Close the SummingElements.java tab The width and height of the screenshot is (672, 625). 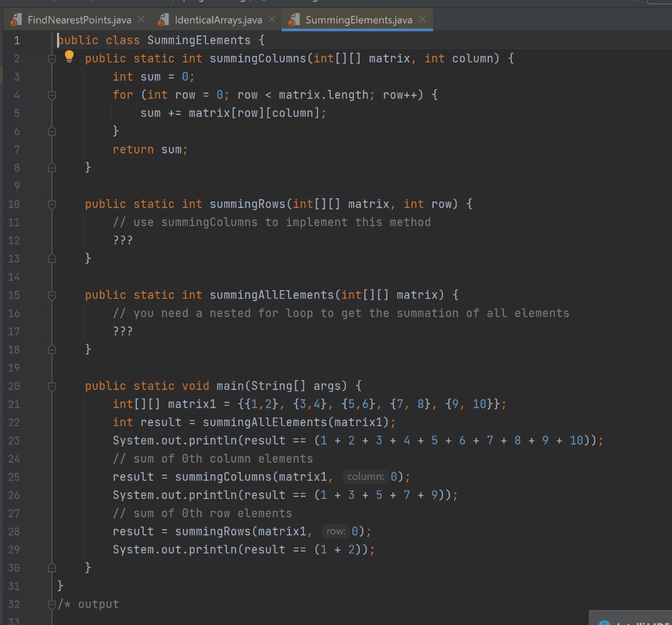pyautogui.click(x=422, y=19)
